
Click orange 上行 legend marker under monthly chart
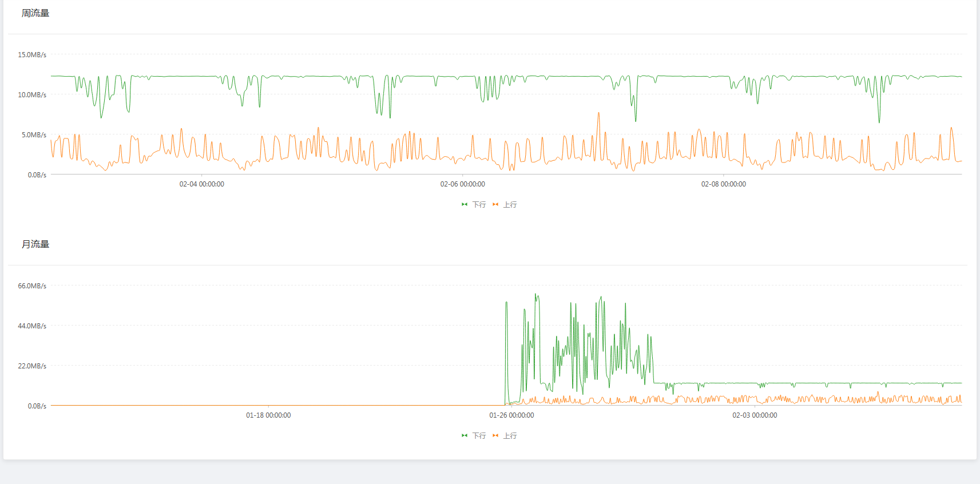(495, 435)
